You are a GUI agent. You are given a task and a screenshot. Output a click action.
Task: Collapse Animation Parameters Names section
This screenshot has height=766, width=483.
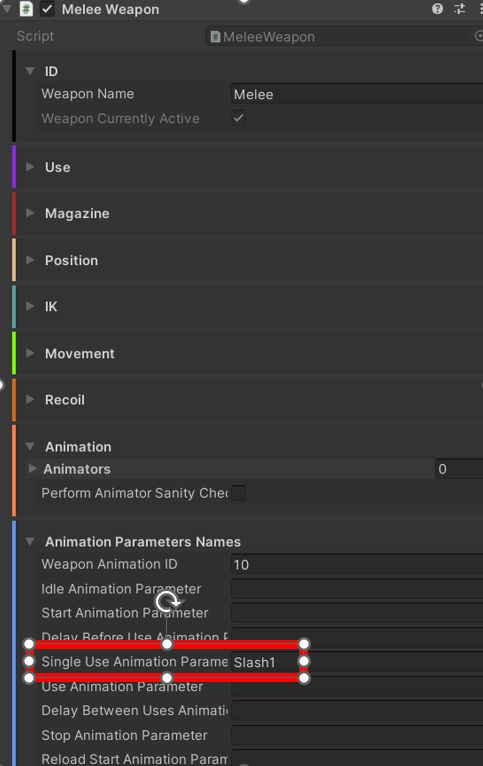pos(30,541)
